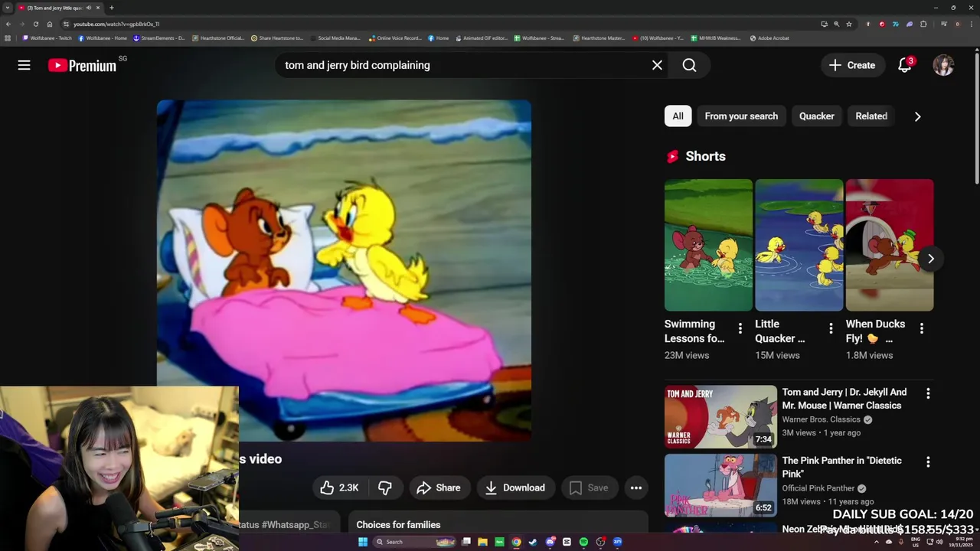The height and width of the screenshot is (551, 980).
Task: Open tab search dropdown in browser
Action: (8, 8)
